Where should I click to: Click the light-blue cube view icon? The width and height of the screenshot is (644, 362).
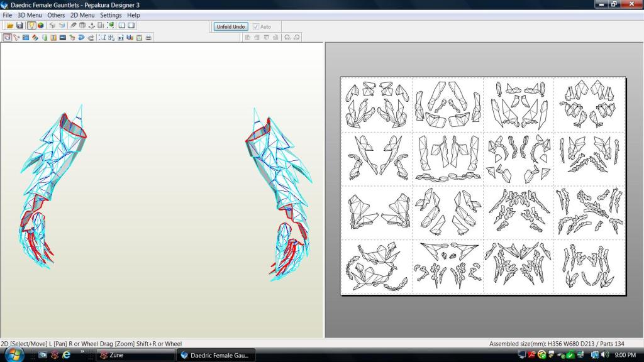click(x=62, y=25)
